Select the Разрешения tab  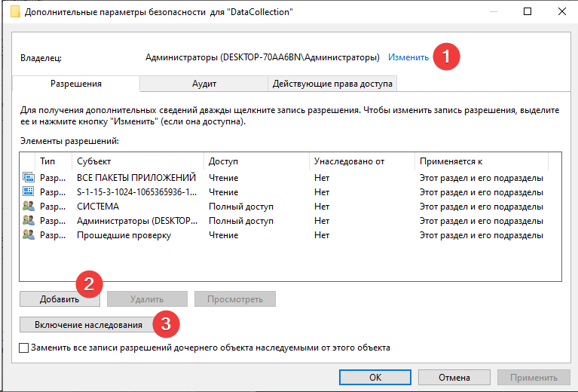tap(76, 84)
